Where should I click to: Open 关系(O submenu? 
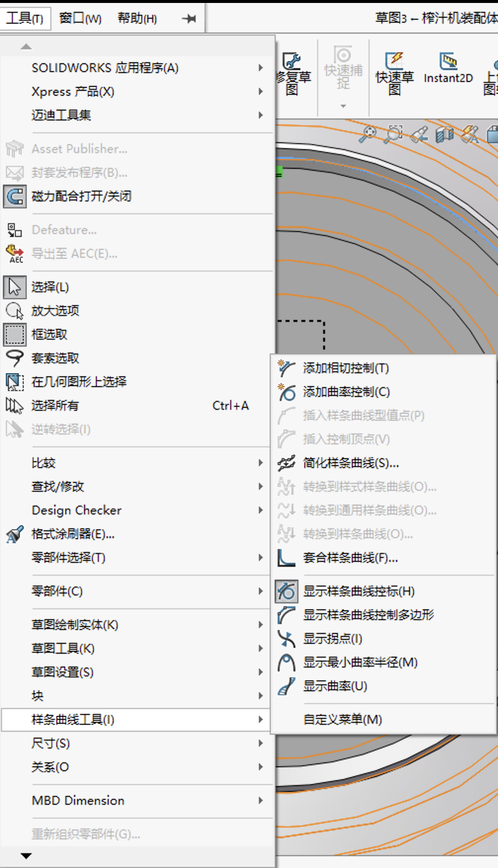click(x=137, y=767)
